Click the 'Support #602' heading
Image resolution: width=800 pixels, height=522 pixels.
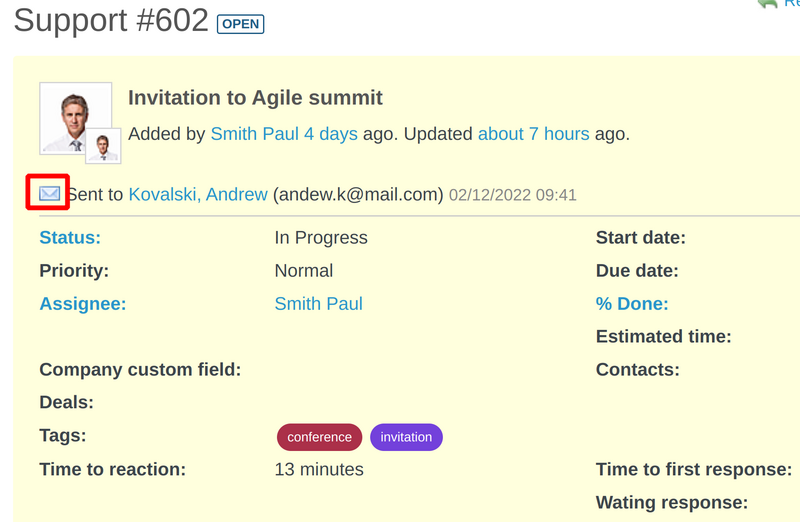pos(111,20)
